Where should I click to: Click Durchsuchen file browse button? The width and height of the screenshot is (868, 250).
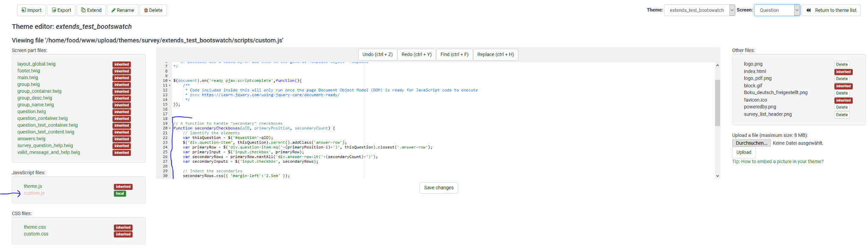(x=751, y=143)
